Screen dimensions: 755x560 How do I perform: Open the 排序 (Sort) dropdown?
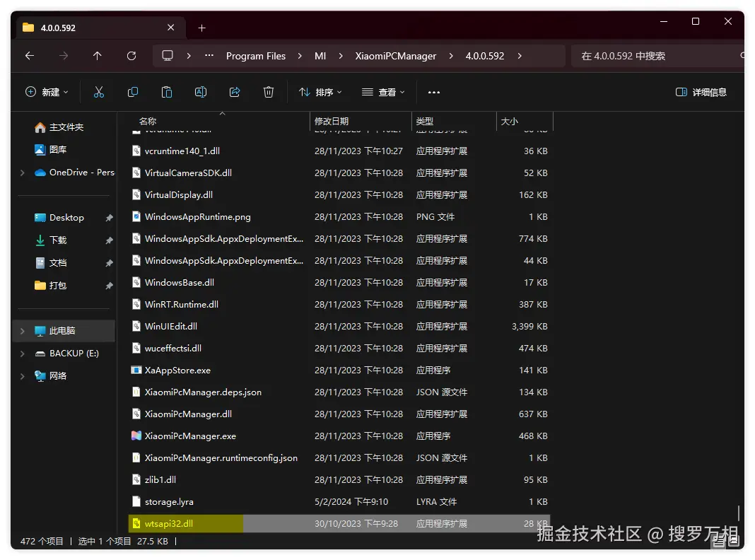(320, 92)
